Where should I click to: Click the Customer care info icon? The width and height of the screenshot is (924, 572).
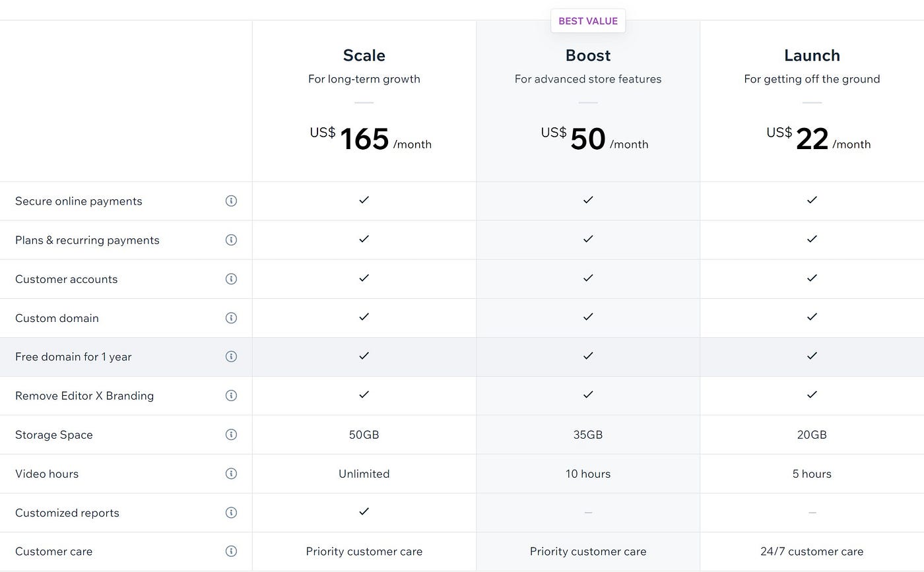coord(231,552)
